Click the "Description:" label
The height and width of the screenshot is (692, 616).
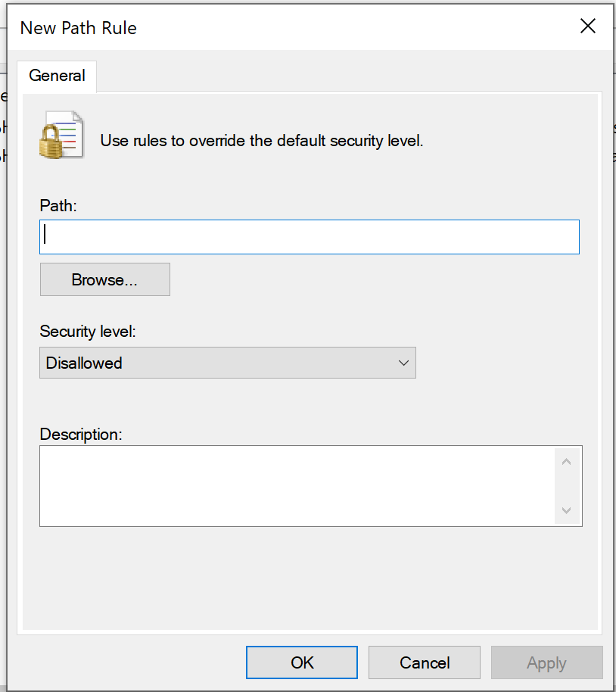pos(80,435)
